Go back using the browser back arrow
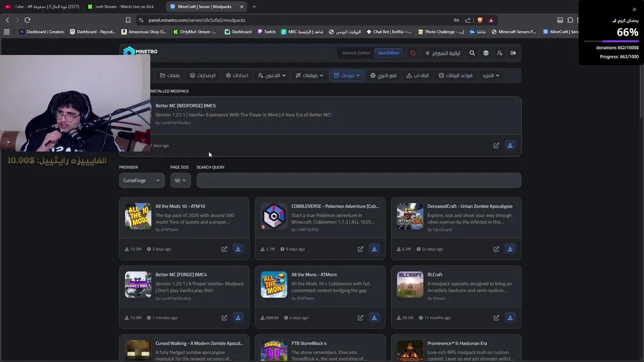This screenshot has height=362, width=644. [7, 20]
